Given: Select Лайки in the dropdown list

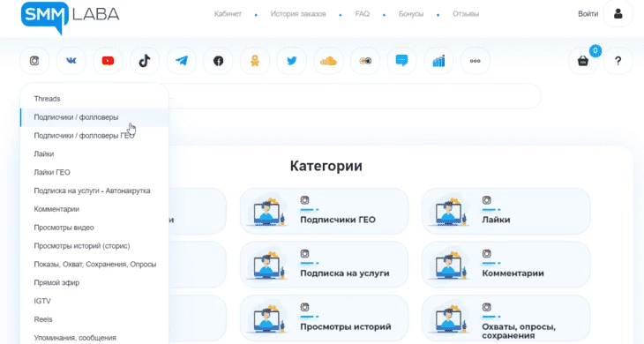Looking at the screenshot, I should 94,154.
